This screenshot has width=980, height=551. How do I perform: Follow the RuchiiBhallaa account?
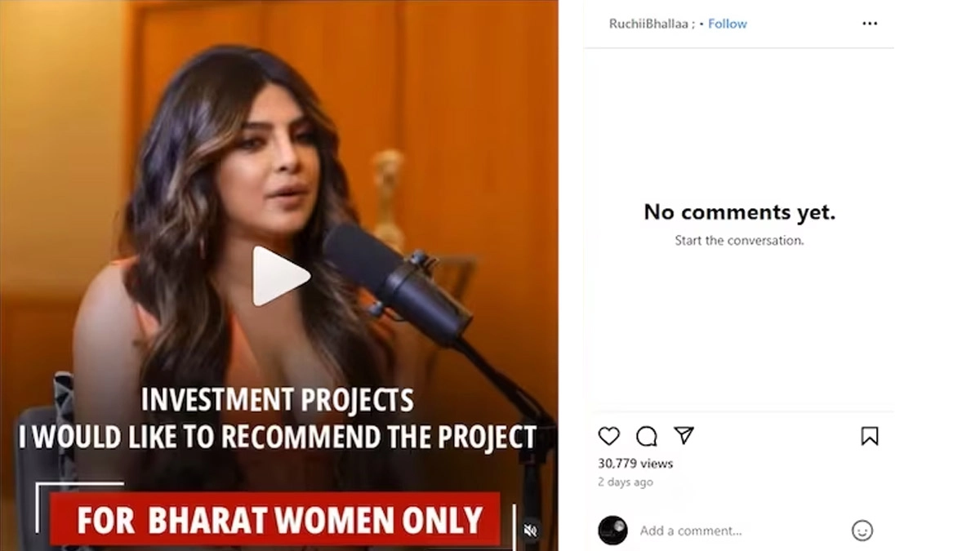pos(728,24)
